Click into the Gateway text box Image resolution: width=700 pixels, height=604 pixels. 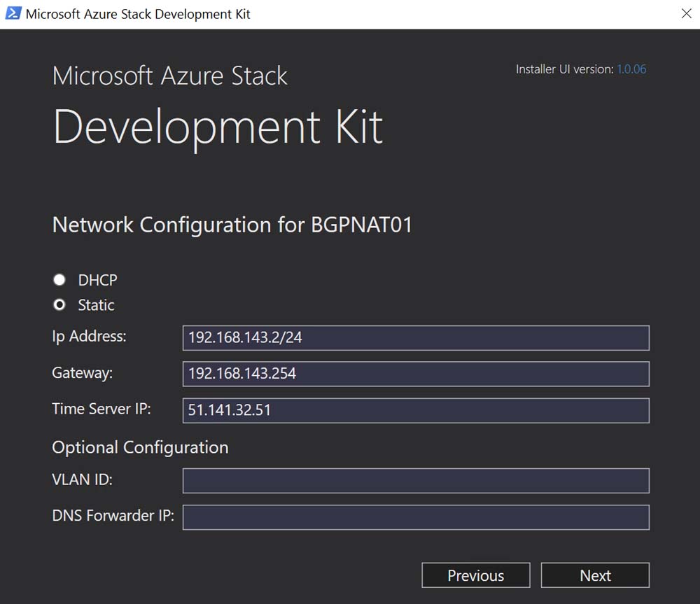pos(415,374)
